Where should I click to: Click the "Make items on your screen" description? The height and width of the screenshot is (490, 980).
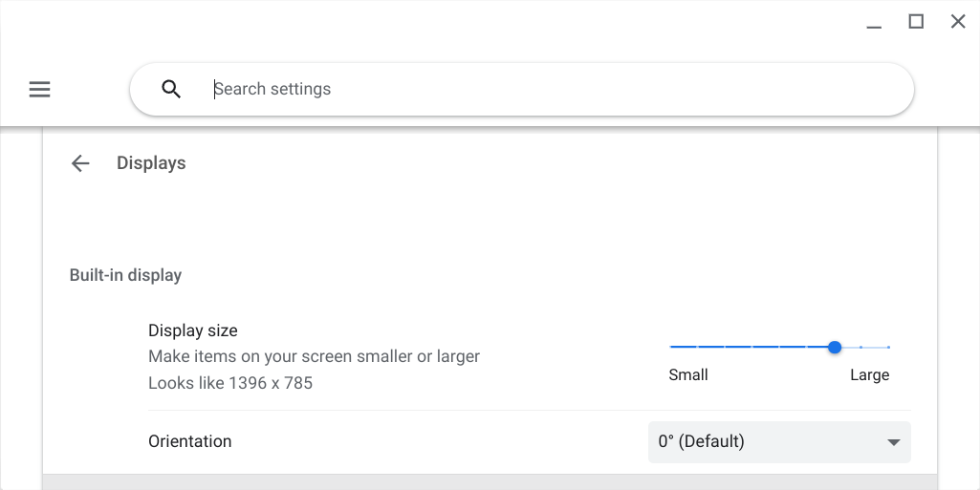point(314,356)
